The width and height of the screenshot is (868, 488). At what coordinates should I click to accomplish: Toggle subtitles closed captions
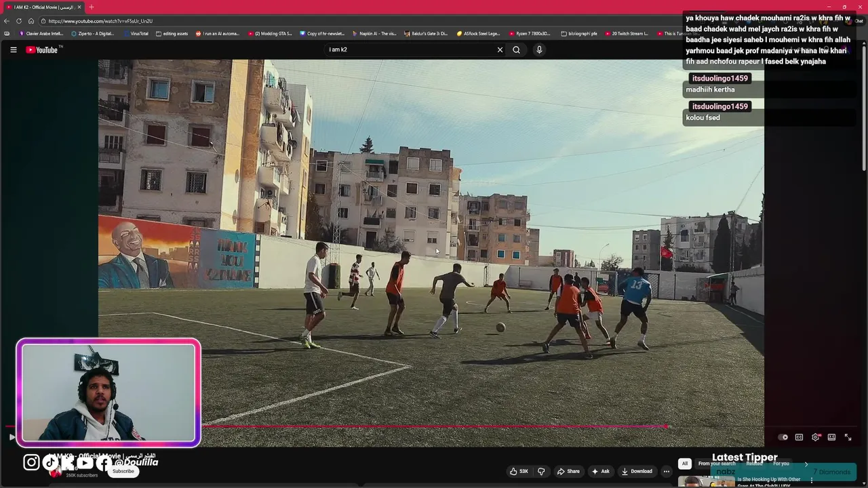[x=799, y=437]
